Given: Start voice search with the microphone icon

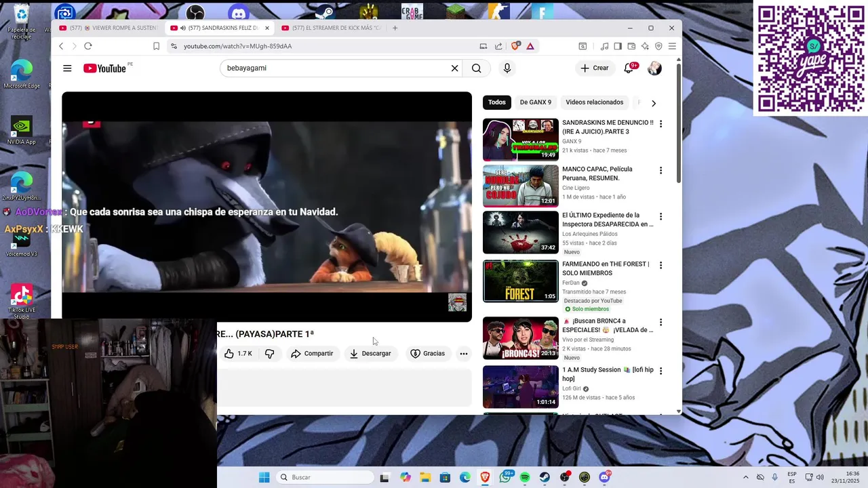Looking at the screenshot, I should (x=507, y=68).
